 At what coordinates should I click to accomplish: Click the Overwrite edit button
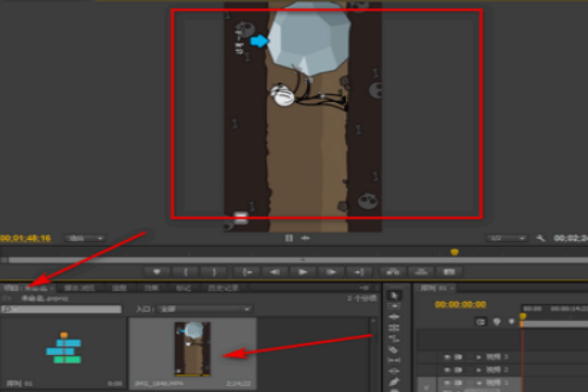[421, 272]
